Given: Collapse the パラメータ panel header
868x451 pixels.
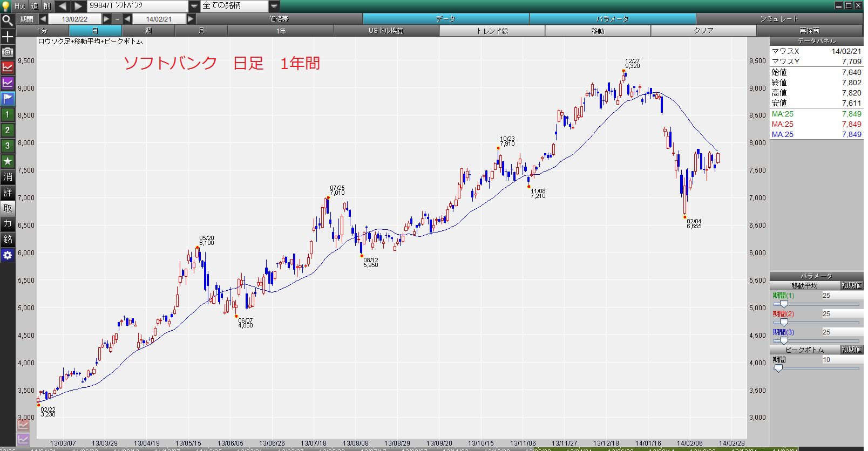Looking at the screenshot, I should 816,276.
